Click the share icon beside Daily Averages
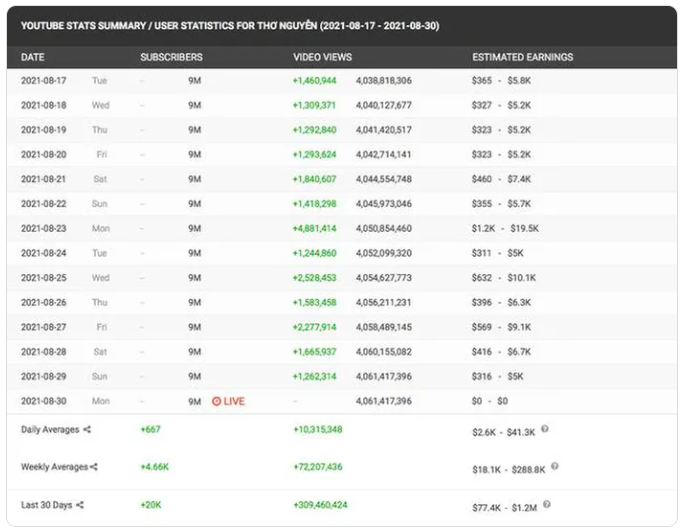Screen dimensions: 684x531 (87, 430)
